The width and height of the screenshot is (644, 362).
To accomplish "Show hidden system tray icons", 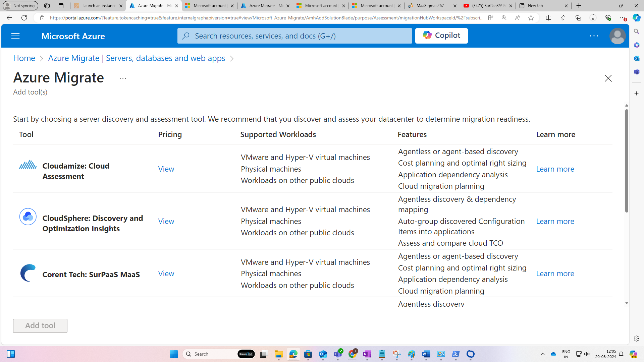I will coord(542,354).
